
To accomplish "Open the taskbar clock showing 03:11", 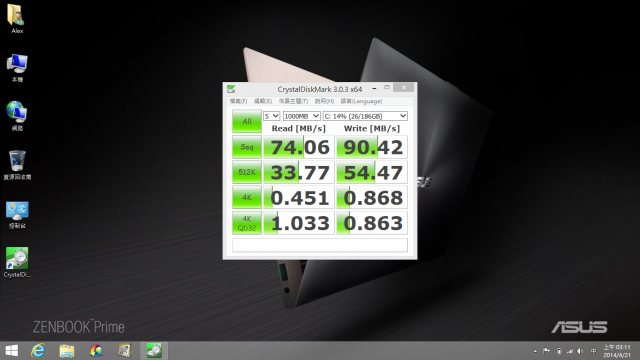I will click(617, 351).
